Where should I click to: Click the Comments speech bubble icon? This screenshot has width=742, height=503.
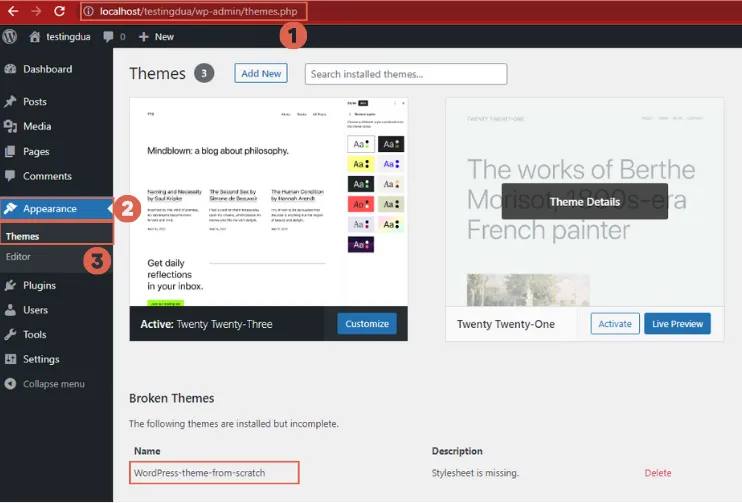[10, 176]
